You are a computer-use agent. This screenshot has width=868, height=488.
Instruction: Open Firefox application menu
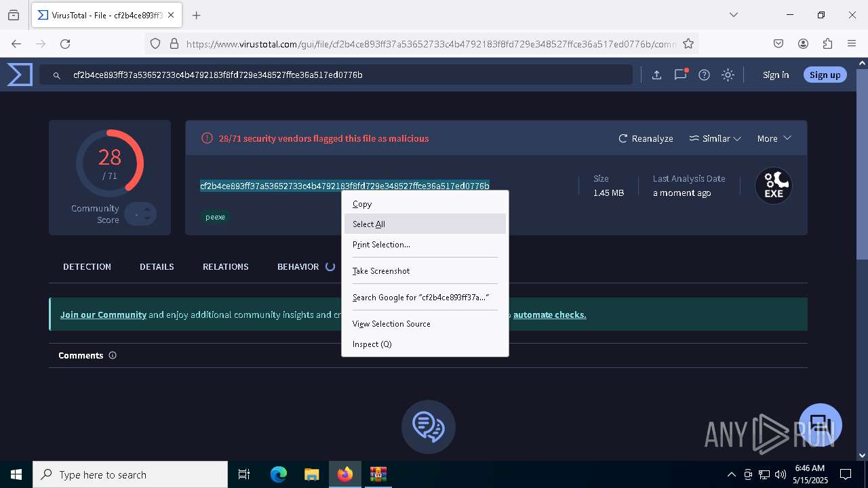852,43
